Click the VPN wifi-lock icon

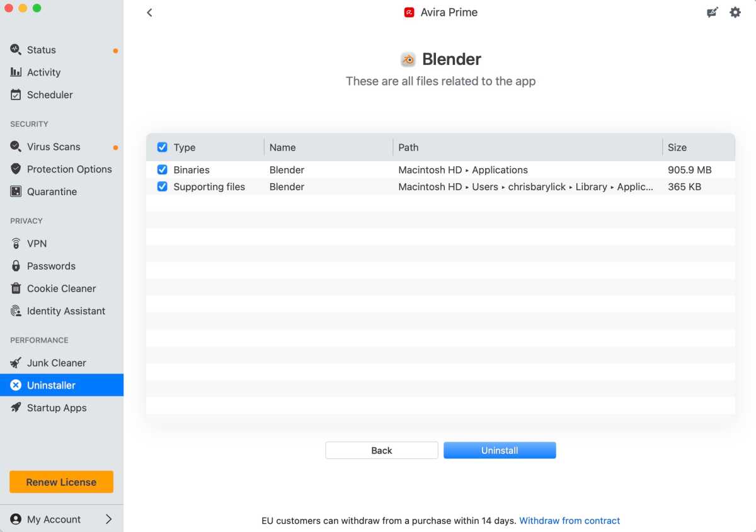coord(16,244)
